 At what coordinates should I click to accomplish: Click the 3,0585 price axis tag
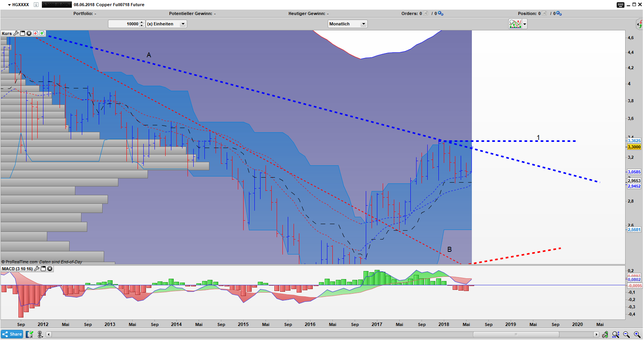(x=634, y=172)
